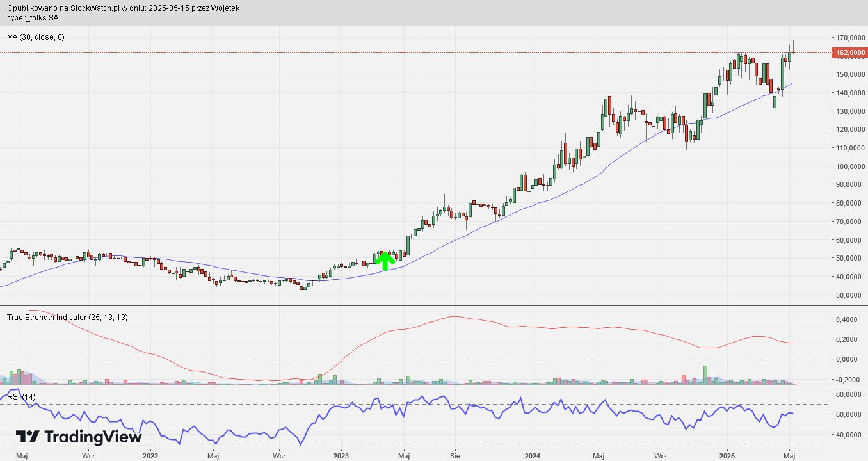Click the 30,0000 price scale label

pyautogui.click(x=849, y=295)
